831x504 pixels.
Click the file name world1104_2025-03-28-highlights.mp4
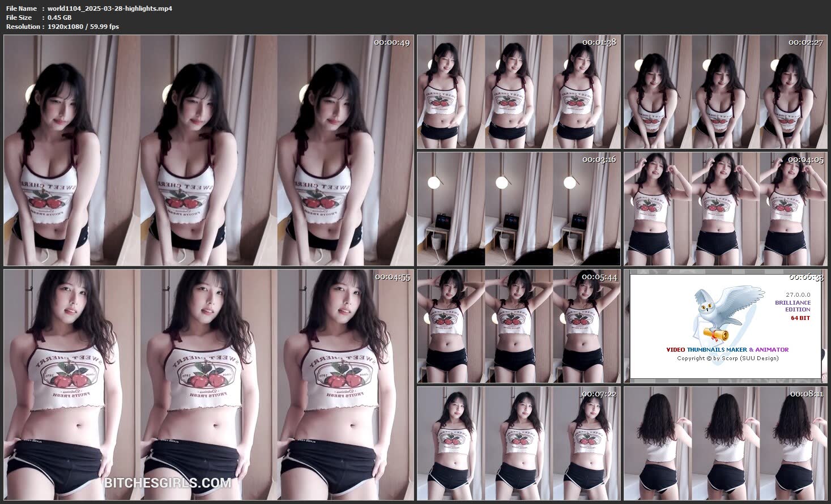110,8
